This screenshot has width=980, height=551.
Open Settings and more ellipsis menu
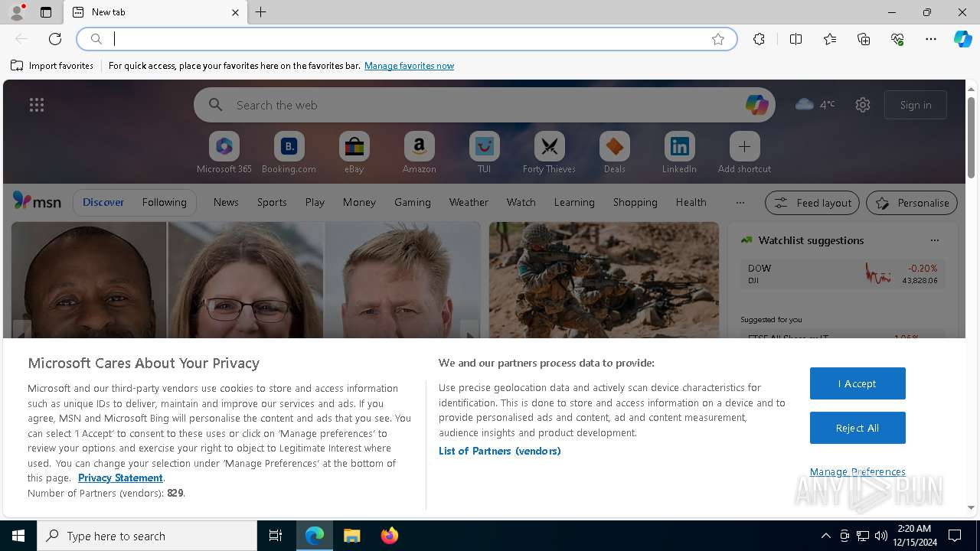tap(931, 39)
